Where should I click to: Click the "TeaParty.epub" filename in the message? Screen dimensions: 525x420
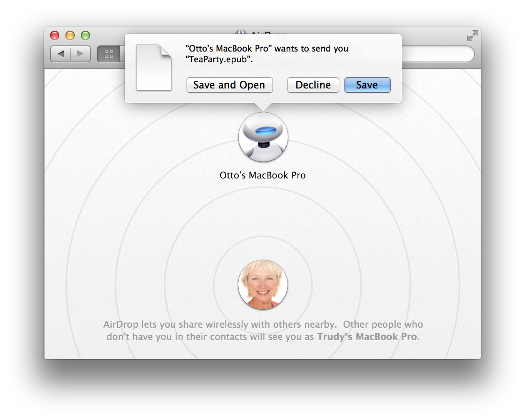point(218,59)
